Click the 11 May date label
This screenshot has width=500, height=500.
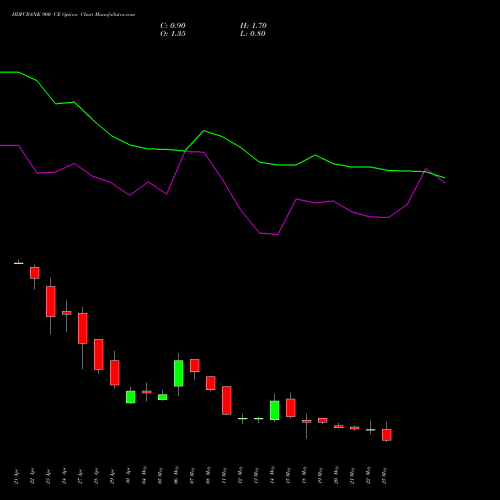pyautogui.click(x=224, y=475)
